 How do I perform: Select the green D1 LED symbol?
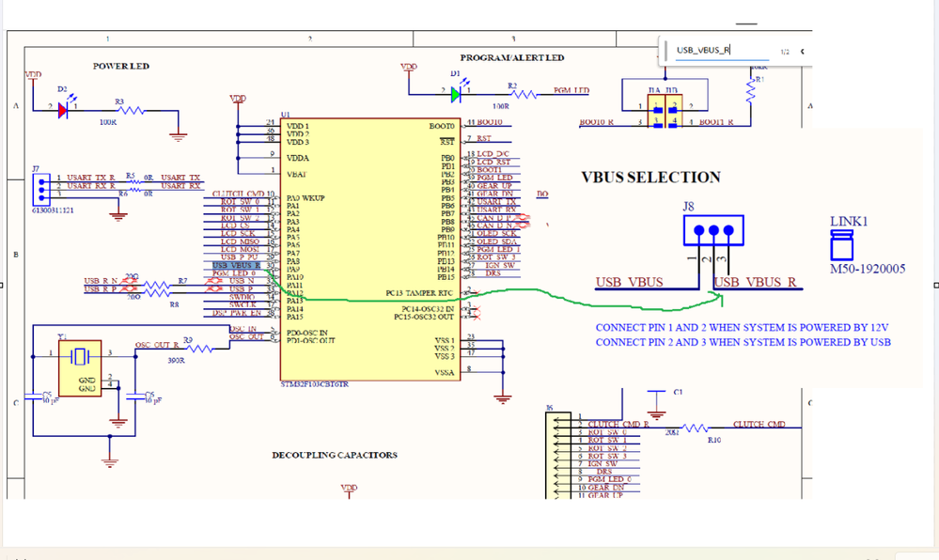tap(456, 95)
